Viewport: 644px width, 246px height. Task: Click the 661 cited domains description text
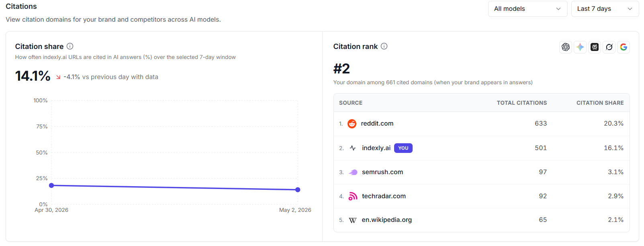433,83
